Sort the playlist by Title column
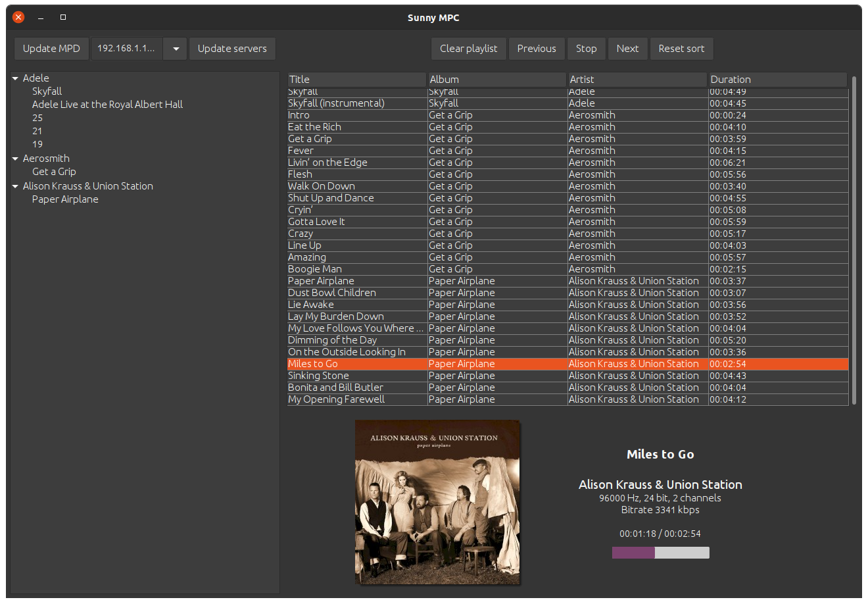The height and width of the screenshot is (604, 868). pos(357,80)
